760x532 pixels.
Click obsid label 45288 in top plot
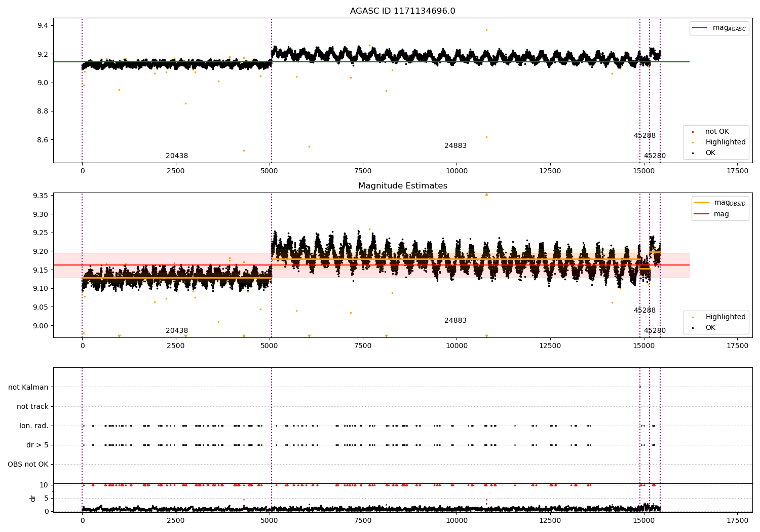[x=644, y=136]
